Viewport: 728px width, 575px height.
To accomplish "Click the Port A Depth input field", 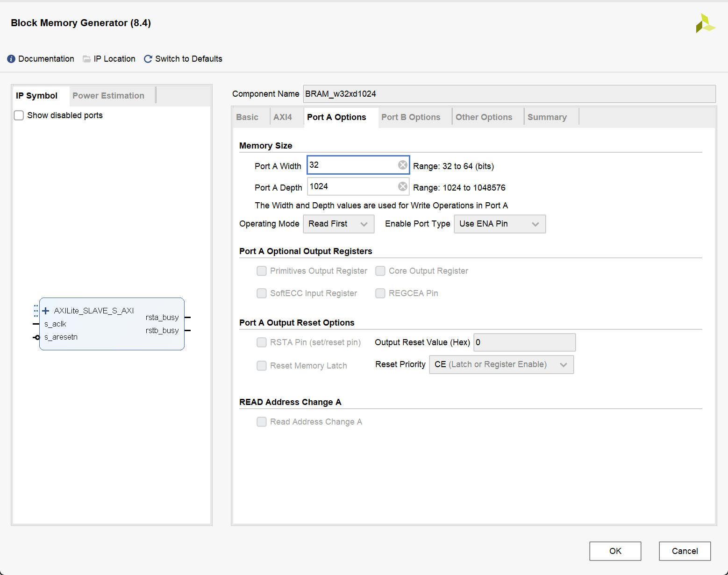I will [358, 186].
